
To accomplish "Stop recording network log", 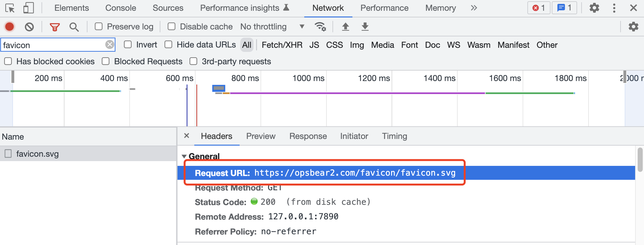I will pos(10,27).
